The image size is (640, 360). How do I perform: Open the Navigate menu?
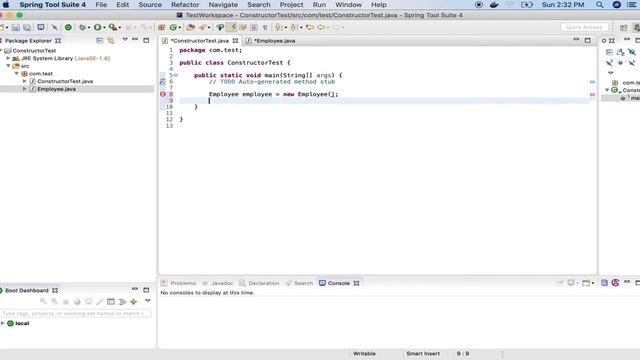[223, 5]
